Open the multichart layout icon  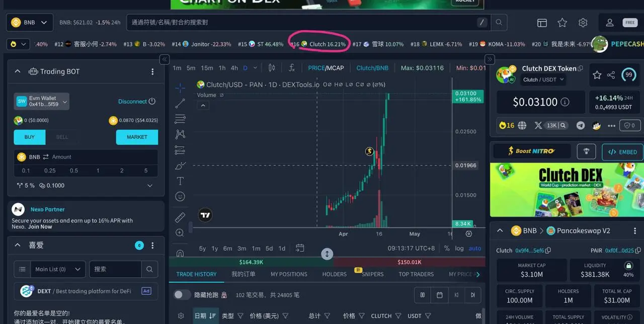pyautogui.click(x=542, y=23)
